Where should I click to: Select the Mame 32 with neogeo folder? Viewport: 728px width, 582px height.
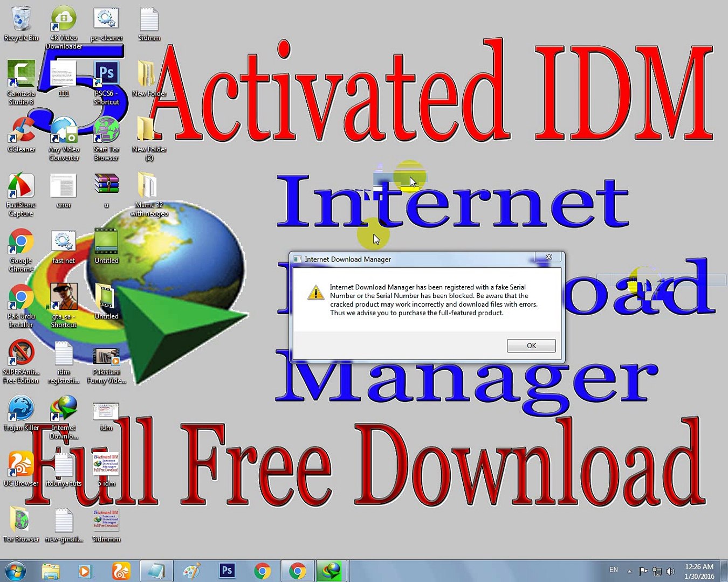(149, 195)
